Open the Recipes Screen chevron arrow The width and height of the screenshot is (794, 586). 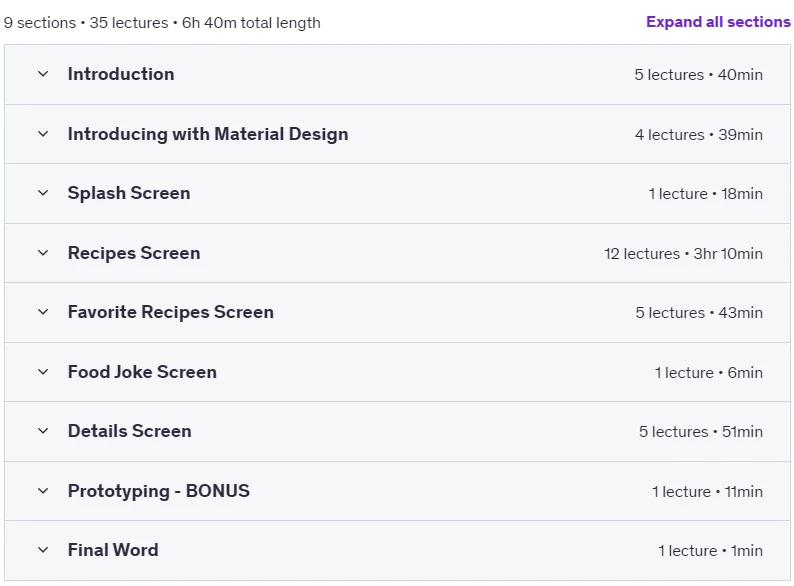(43, 253)
